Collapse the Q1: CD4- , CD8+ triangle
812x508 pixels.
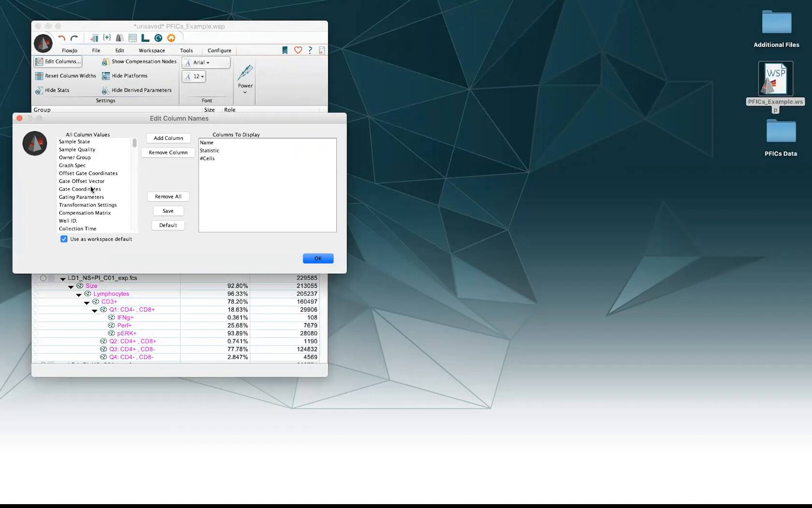click(x=95, y=311)
